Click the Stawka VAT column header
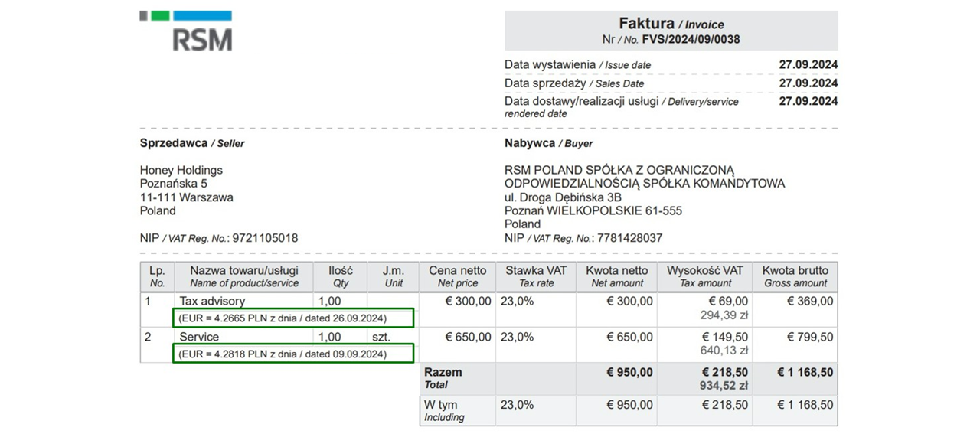 tap(536, 276)
